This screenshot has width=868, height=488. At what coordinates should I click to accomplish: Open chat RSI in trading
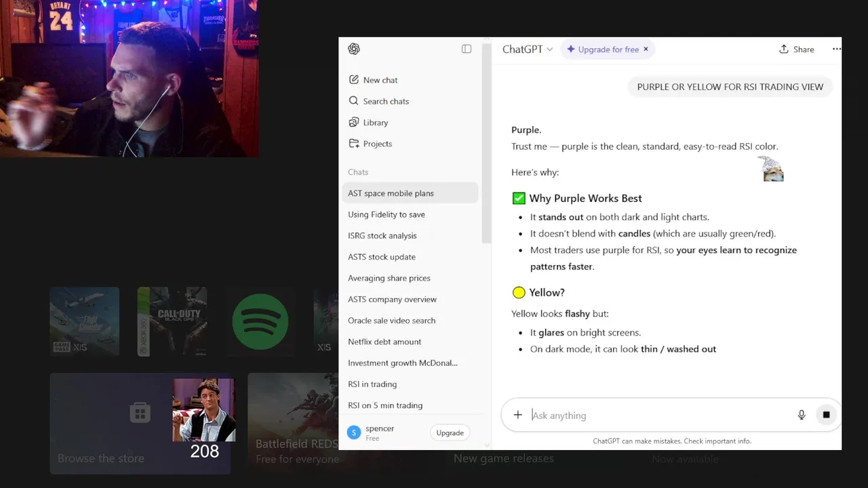[x=410, y=384]
